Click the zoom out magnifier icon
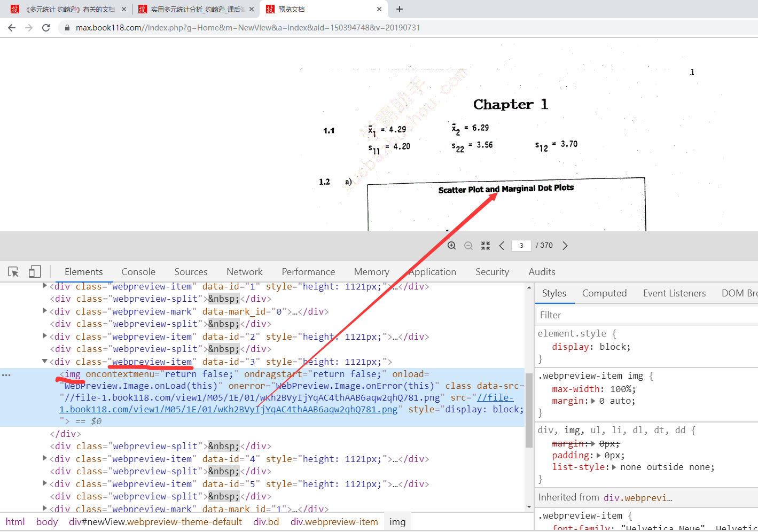 (468, 245)
